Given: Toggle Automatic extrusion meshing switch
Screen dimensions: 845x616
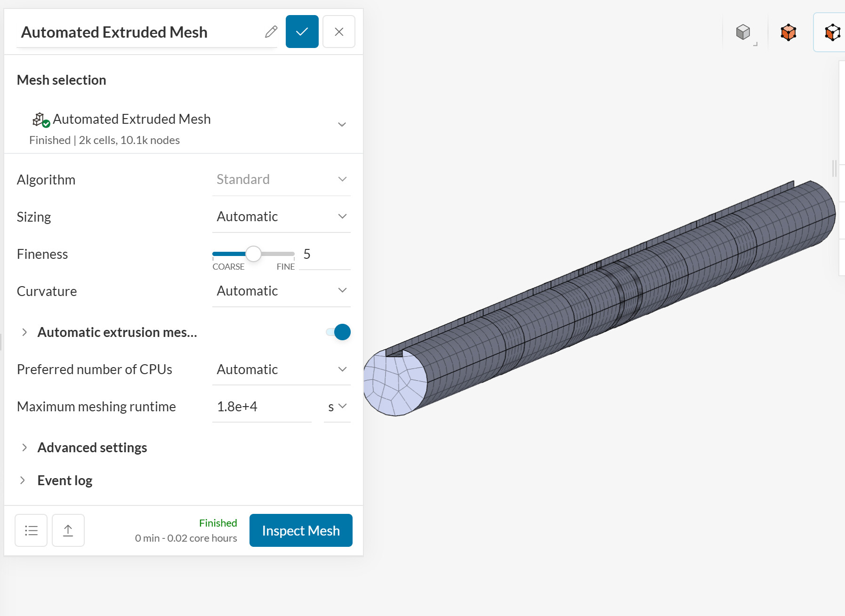Looking at the screenshot, I should click(339, 332).
